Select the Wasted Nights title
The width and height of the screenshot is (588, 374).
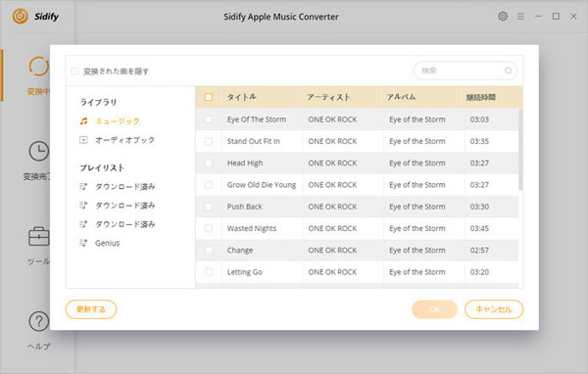[252, 228]
